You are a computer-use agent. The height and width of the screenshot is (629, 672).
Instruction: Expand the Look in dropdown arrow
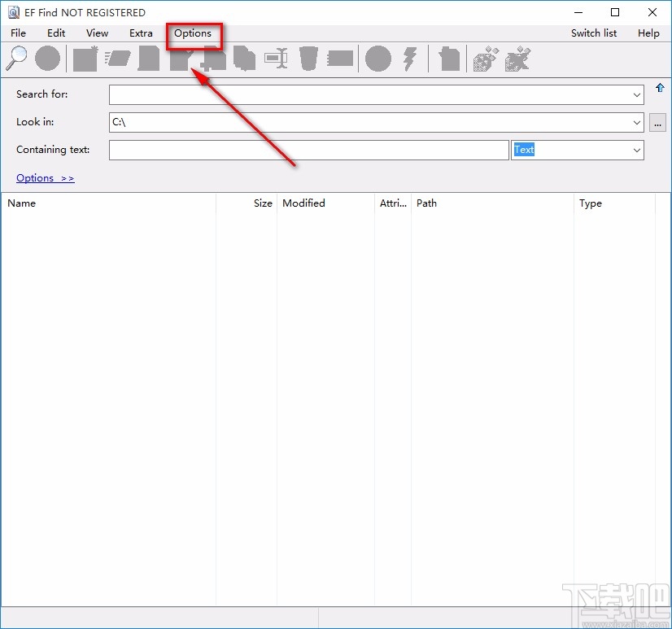(637, 123)
